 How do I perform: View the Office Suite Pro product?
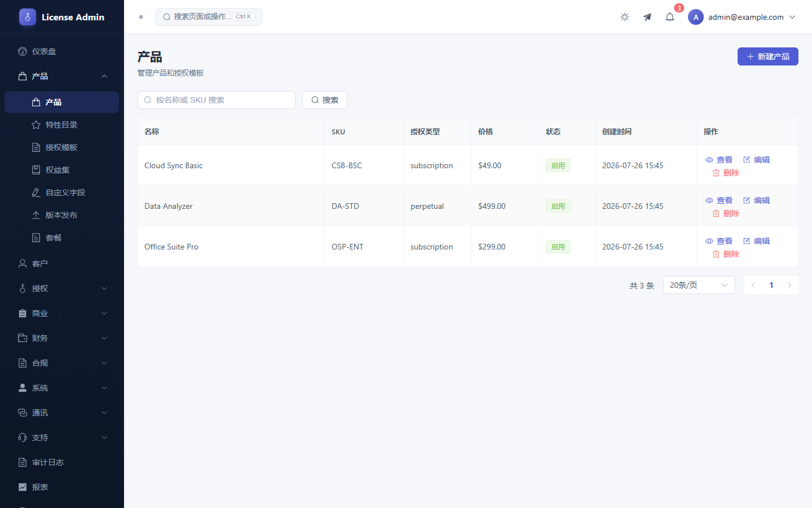click(x=719, y=241)
